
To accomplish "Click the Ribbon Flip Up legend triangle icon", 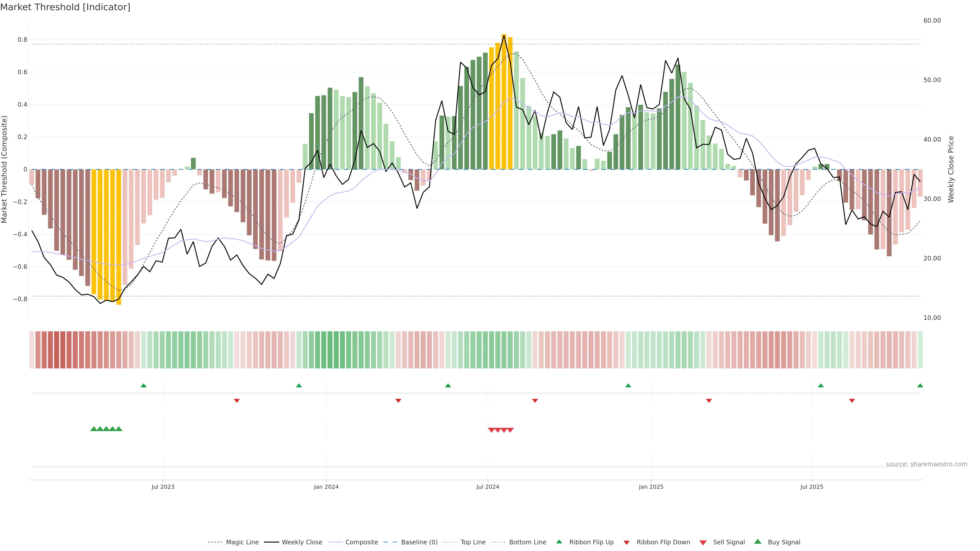I will [x=559, y=542].
